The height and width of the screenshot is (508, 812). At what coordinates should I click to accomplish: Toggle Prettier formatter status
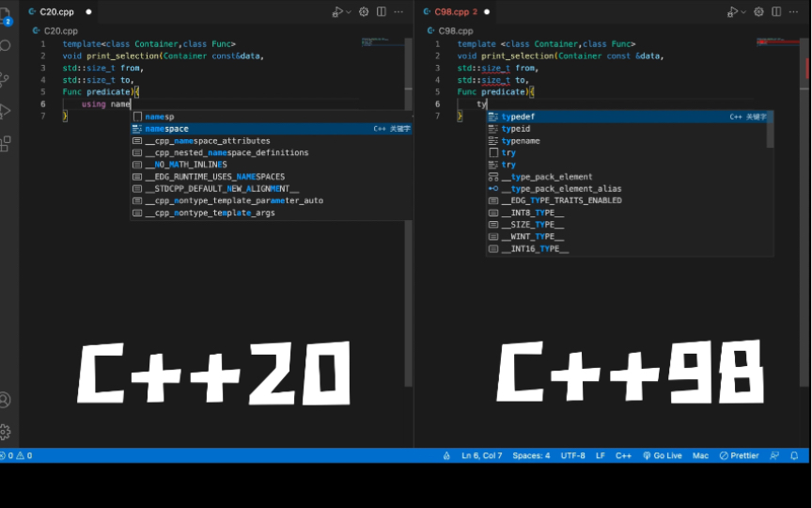click(740, 455)
